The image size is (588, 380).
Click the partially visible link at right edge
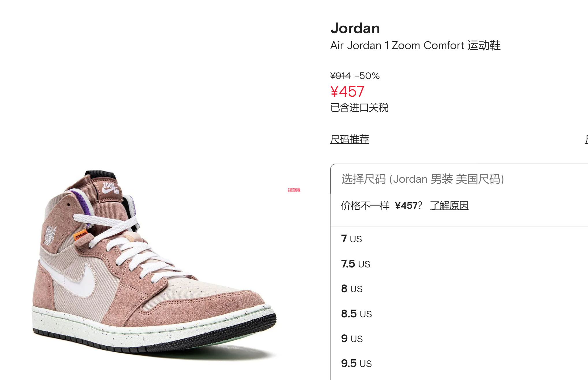(x=586, y=139)
